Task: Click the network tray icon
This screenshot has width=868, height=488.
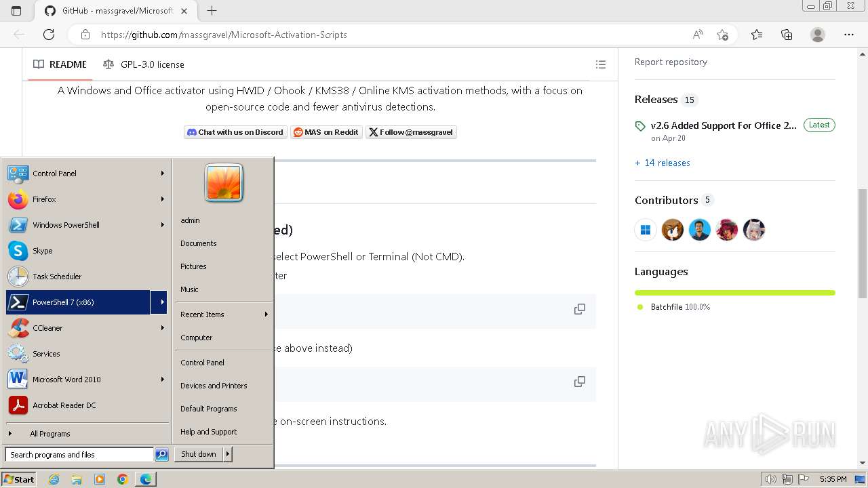Action: pos(787,479)
